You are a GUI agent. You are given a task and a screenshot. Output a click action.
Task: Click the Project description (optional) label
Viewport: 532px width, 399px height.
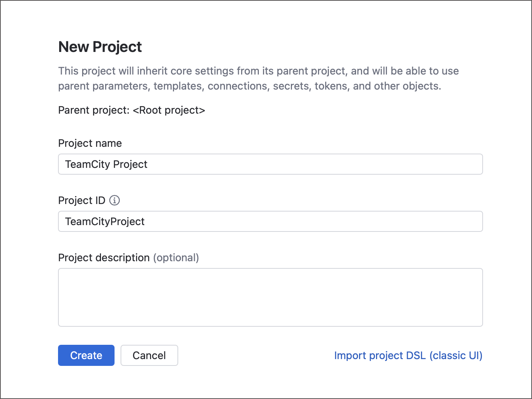tap(128, 257)
